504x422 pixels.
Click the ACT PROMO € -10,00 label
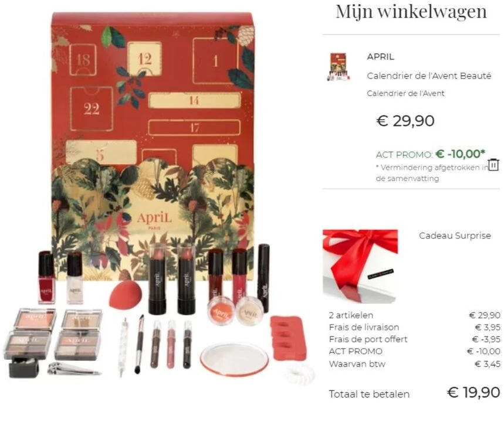coord(431,154)
